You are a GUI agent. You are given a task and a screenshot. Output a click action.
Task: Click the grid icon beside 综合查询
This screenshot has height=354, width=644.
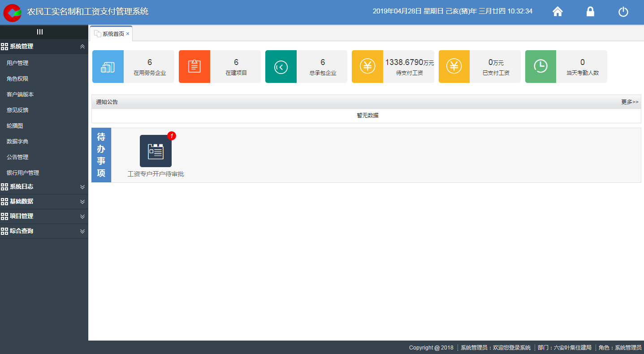pos(4,231)
